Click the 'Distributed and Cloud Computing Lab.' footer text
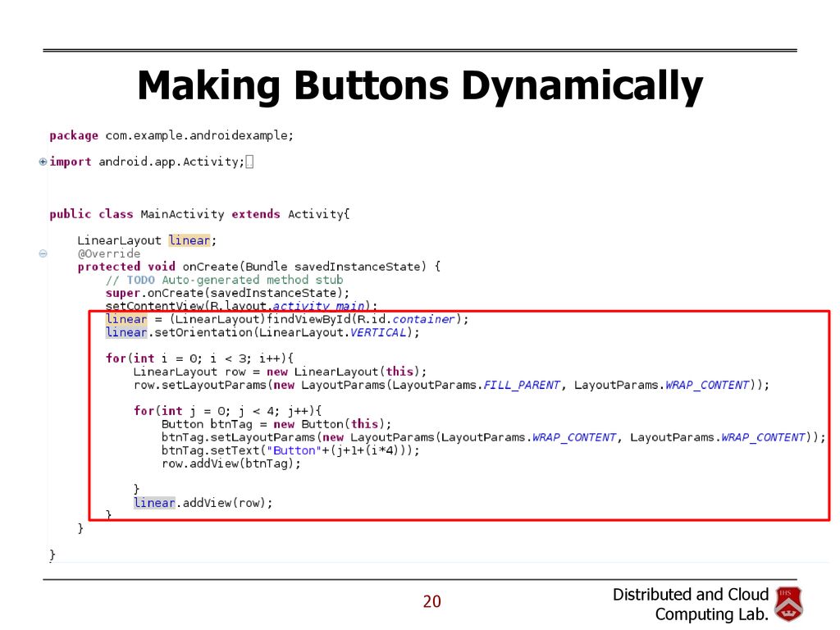 691,605
